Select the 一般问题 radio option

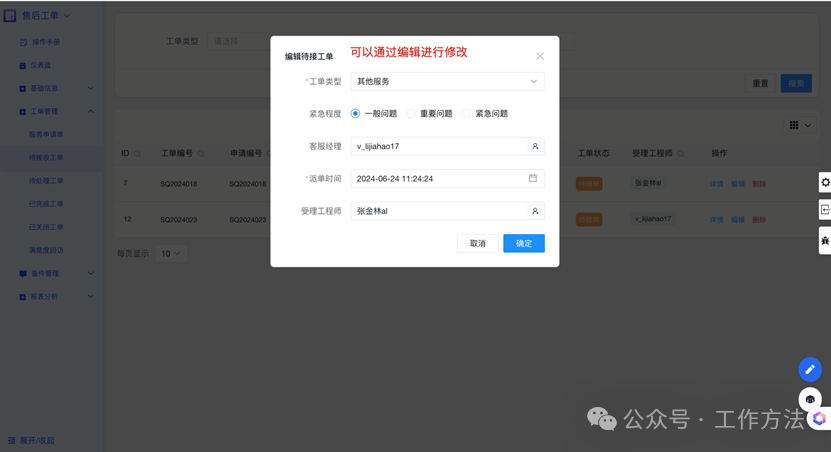point(355,114)
